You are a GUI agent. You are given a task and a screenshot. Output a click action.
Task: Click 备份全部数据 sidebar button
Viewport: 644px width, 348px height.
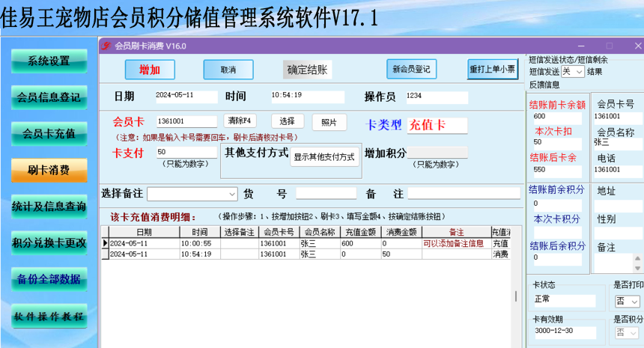49,279
